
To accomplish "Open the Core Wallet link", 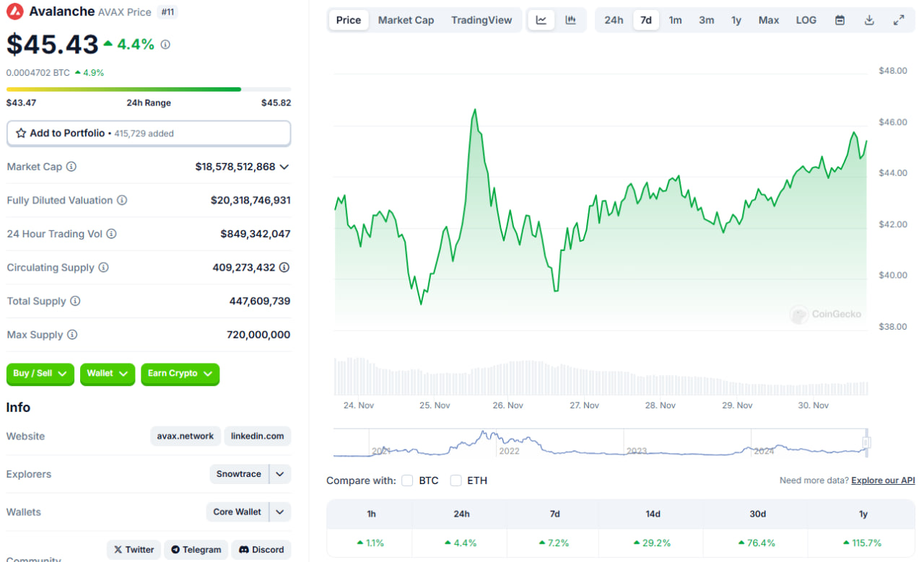I will [x=237, y=512].
